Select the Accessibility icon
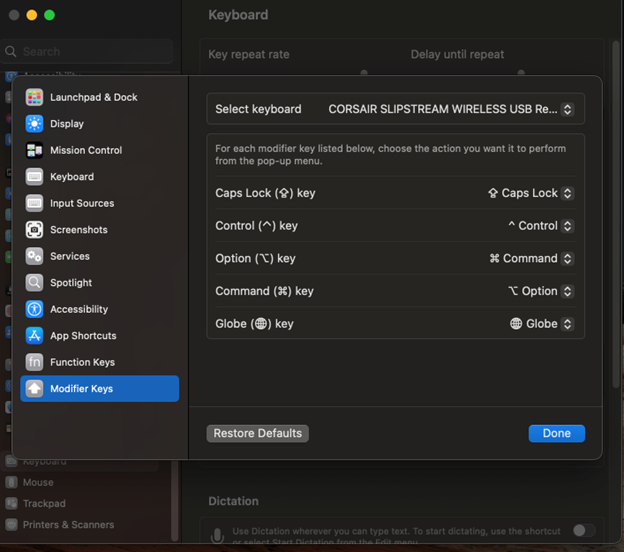Image resolution: width=624 pixels, height=552 pixels. [34, 309]
